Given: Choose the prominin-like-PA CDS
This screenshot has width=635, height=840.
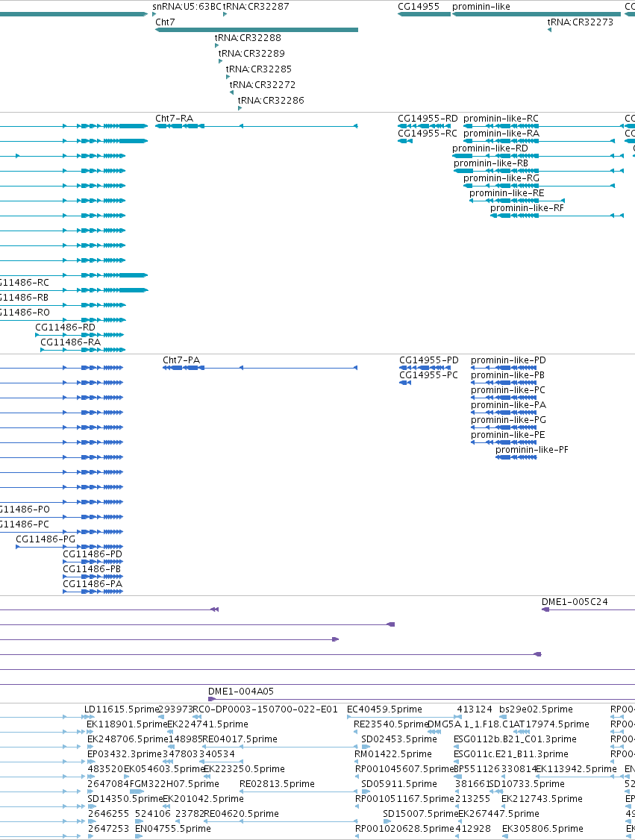Looking at the screenshot, I should [x=504, y=413].
